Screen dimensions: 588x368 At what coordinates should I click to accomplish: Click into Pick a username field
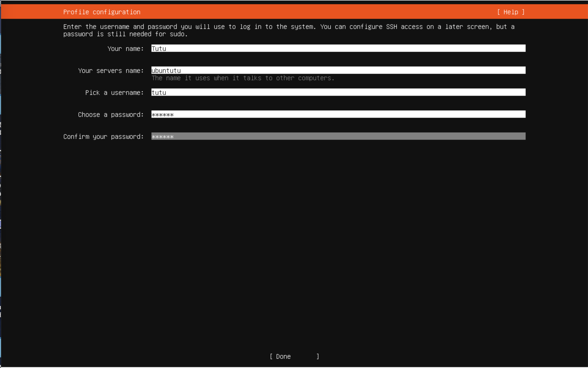click(338, 92)
